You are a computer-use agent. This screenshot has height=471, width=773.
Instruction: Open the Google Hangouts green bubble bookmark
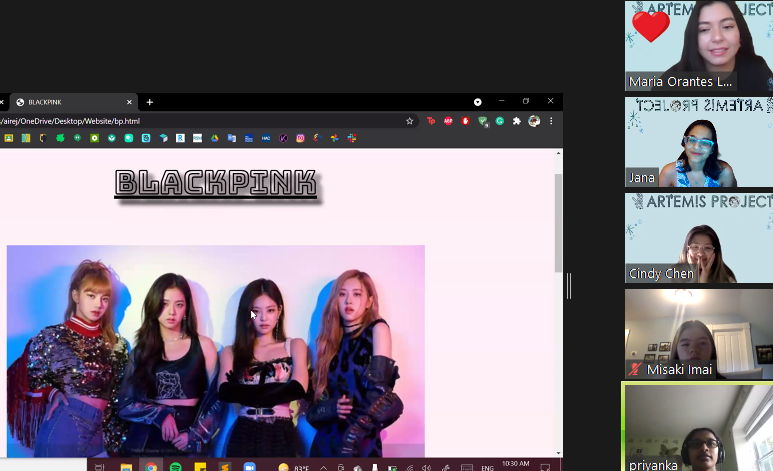77,138
